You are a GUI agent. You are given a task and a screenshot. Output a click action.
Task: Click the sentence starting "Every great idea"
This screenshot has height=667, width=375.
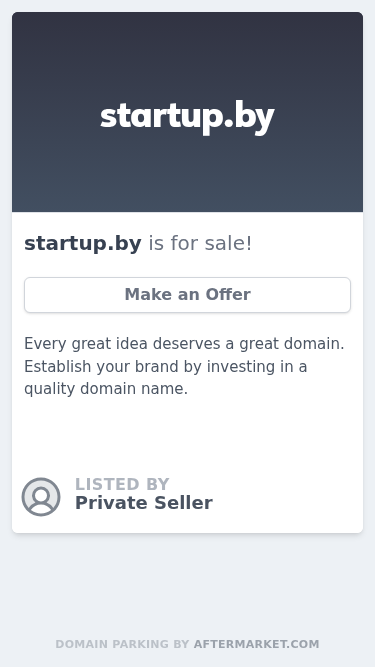coord(184,343)
